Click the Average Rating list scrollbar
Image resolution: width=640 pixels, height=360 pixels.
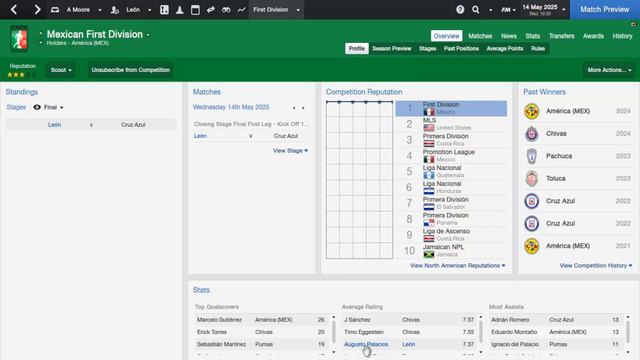coord(481,331)
